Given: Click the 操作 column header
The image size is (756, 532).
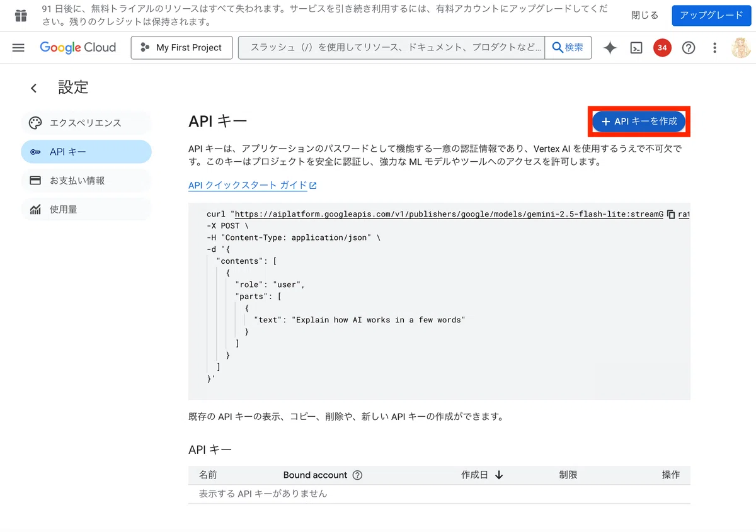Looking at the screenshot, I should coord(671,475).
